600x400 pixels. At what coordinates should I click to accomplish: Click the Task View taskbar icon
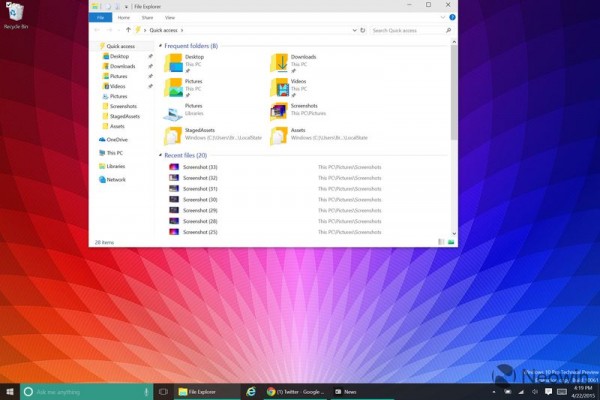(165, 391)
